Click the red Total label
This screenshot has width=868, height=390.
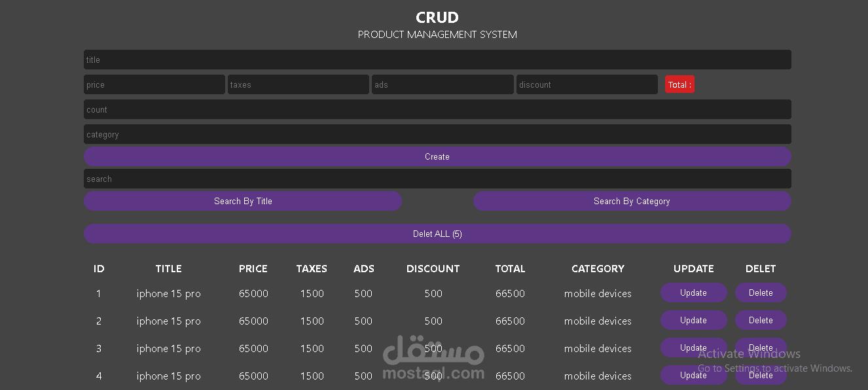(x=679, y=84)
